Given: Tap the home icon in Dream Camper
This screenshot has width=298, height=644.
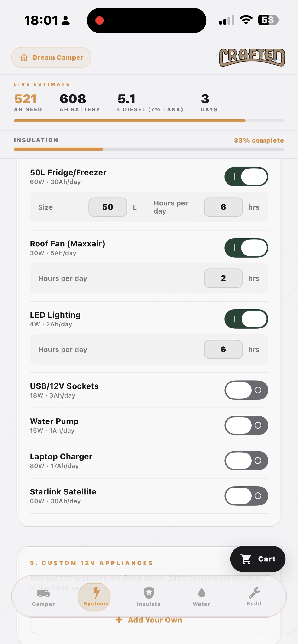Looking at the screenshot, I should 24,57.
